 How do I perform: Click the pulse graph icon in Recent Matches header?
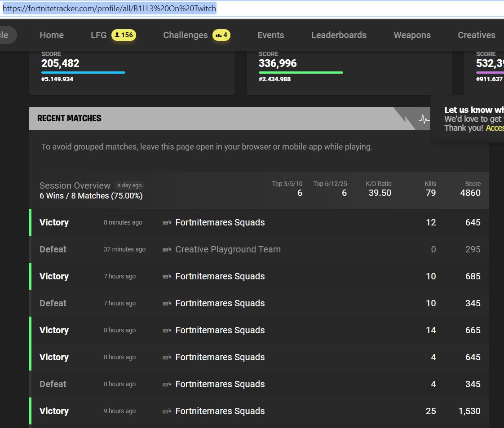(x=424, y=119)
